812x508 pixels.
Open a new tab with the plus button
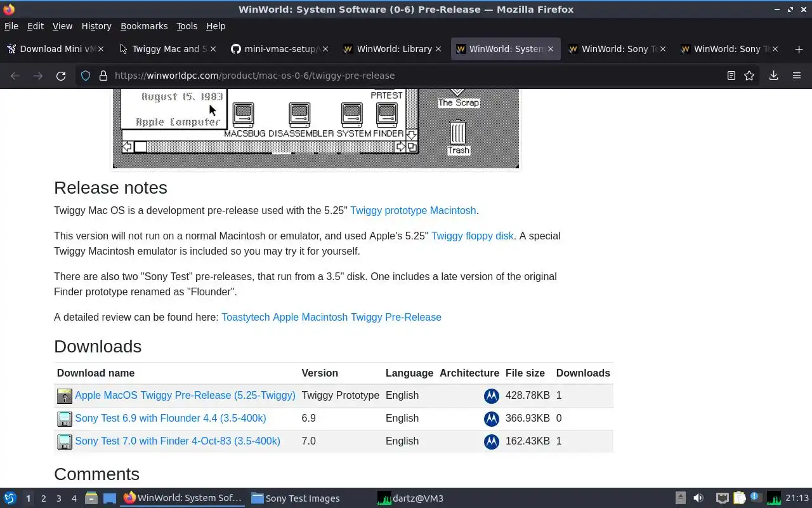799,49
